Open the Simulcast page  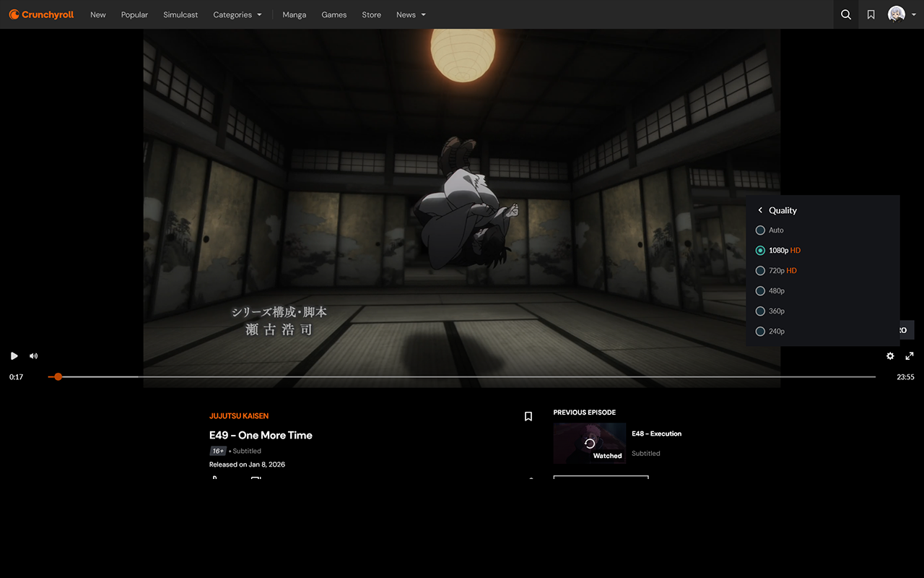[x=180, y=14]
